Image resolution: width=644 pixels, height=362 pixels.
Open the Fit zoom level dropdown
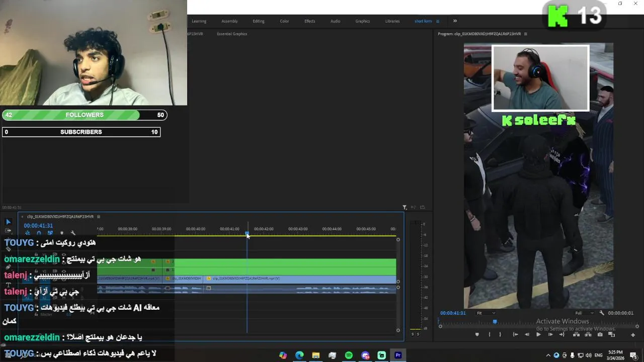click(486, 313)
